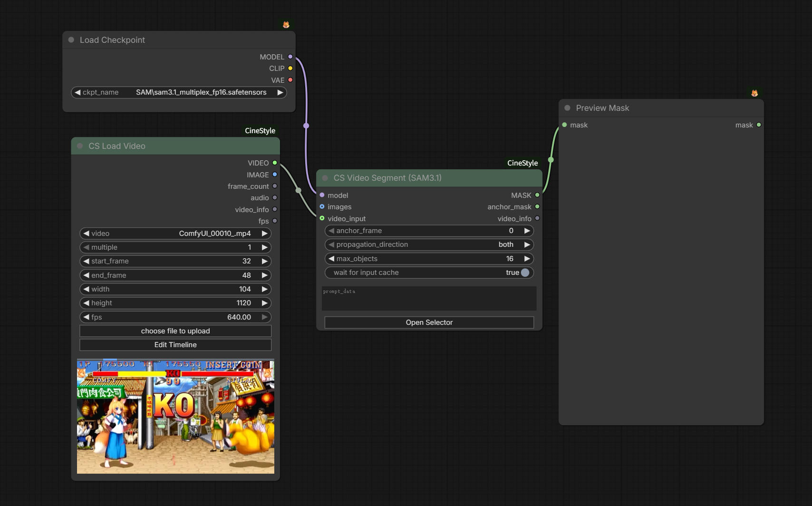The width and height of the screenshot is (812, 506).
Task: Click the VIDEO output socket
Action: 275,163
